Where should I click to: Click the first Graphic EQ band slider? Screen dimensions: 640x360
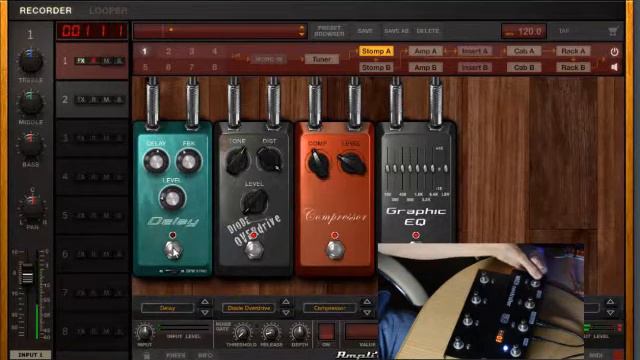(387, 168)
